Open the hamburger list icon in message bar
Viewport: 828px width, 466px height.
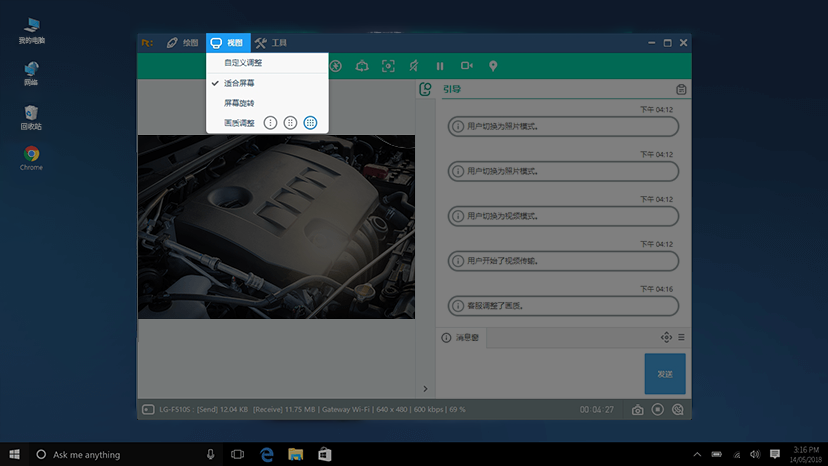click(x=681, y=337)
